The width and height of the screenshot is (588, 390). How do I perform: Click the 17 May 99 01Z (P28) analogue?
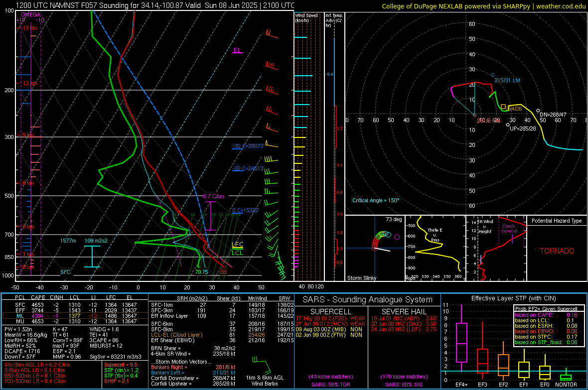(330, 318)
